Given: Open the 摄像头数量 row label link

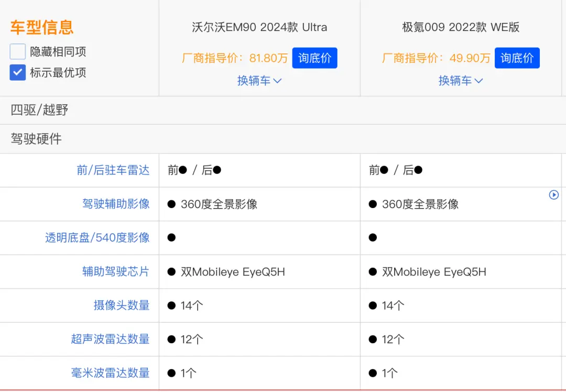Looking at the screenshot, I should coord(122,306).
